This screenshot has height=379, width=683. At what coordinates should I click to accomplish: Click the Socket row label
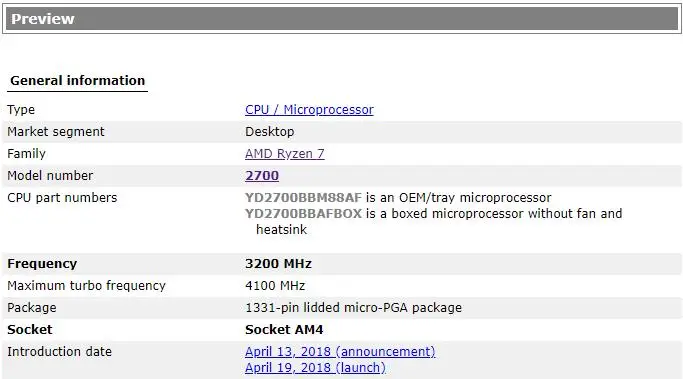click(30, 330)
